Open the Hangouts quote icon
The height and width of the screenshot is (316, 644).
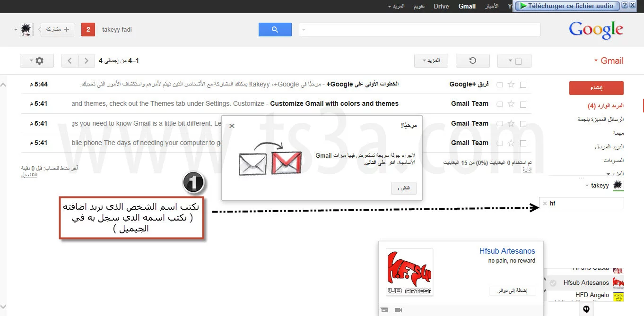(586, 309)
